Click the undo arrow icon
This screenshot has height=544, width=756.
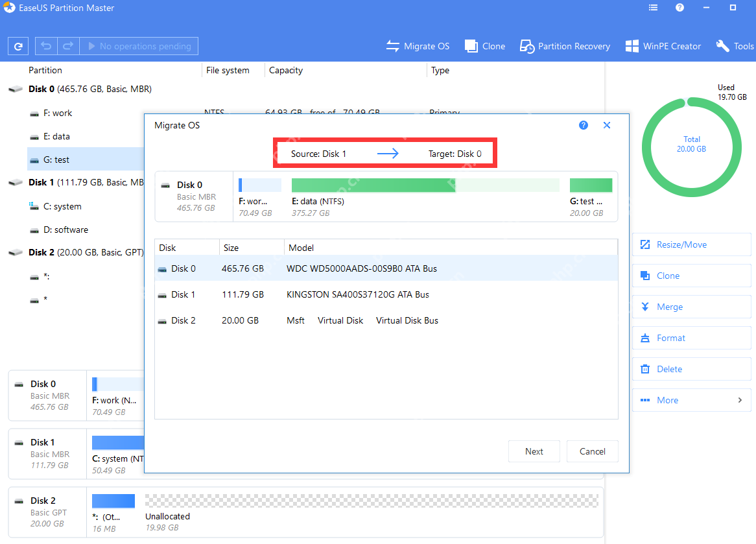46,46
